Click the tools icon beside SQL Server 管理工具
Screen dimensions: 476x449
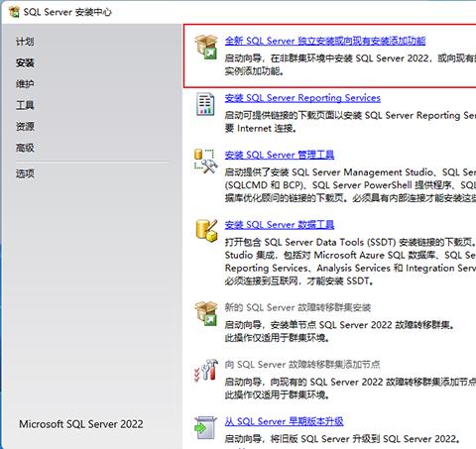tap(205, 161)
